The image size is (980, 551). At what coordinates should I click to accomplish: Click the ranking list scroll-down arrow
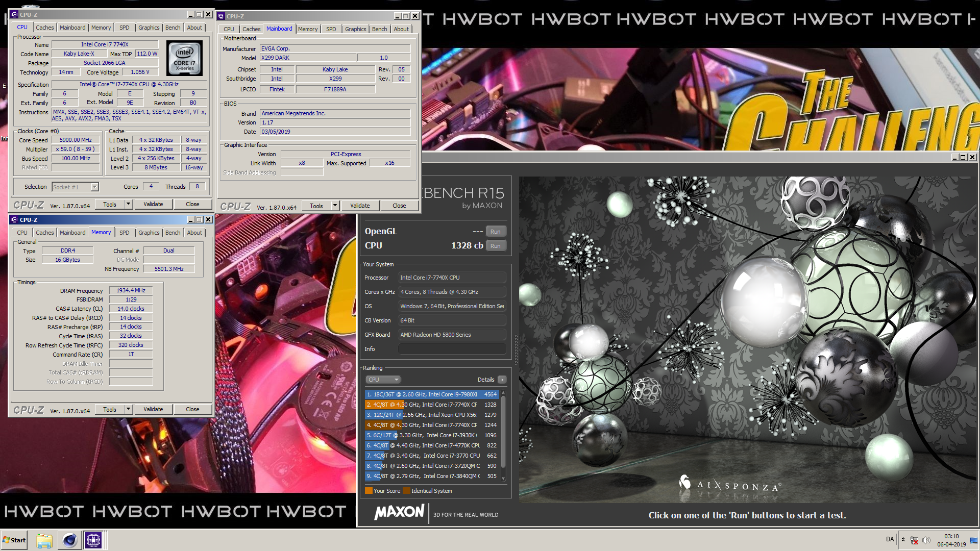(x=503, y=478)
